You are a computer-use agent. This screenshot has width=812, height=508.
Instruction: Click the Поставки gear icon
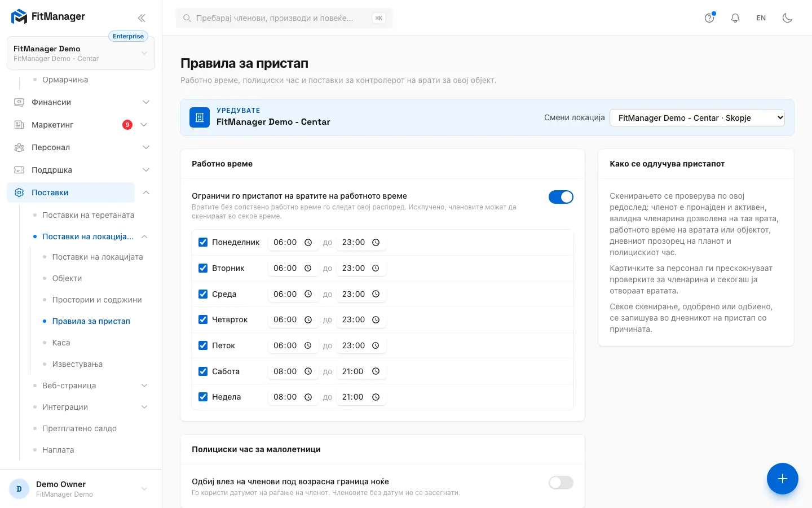[x=19, y=192]
